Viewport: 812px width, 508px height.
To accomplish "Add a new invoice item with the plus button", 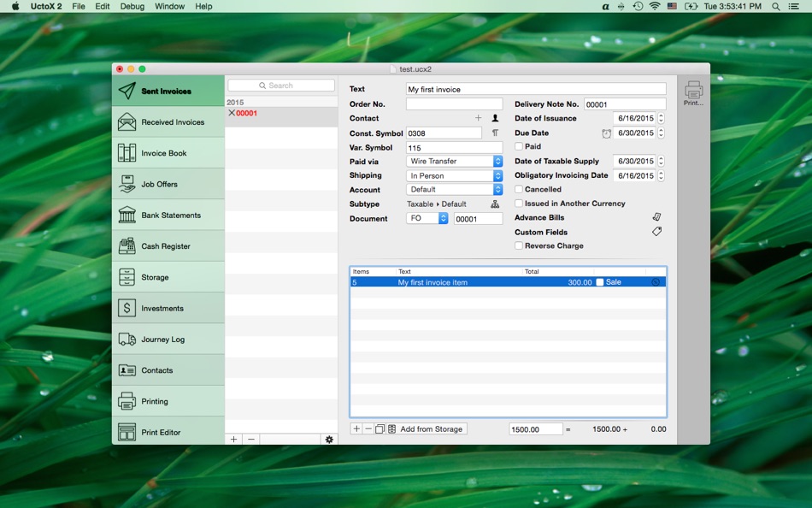I will click(x=356, y=428).
